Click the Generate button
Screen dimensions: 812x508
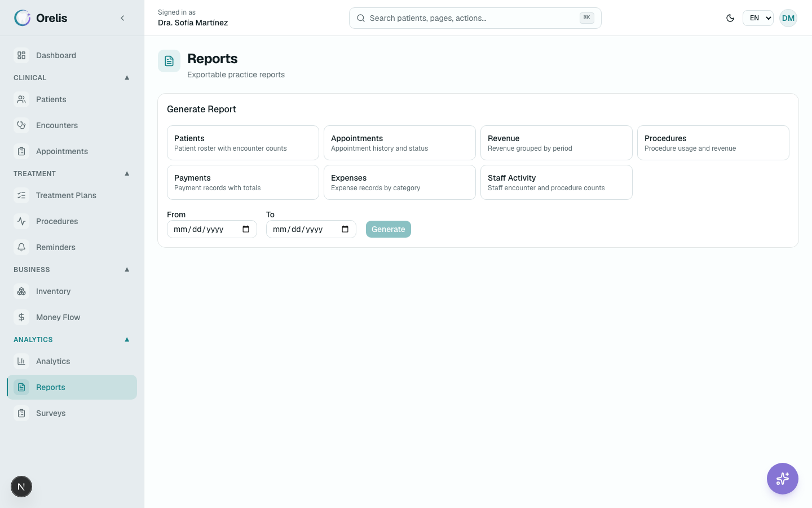[389, 229]
